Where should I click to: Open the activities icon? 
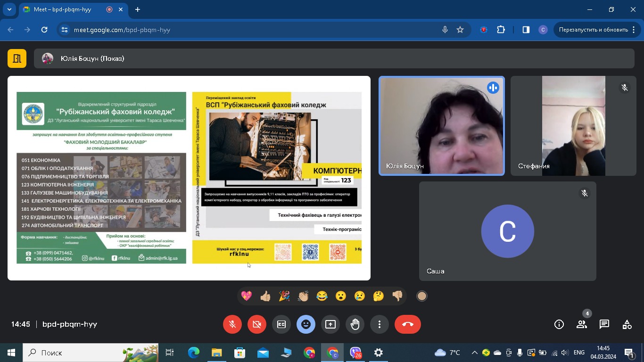tap(627, 324)
